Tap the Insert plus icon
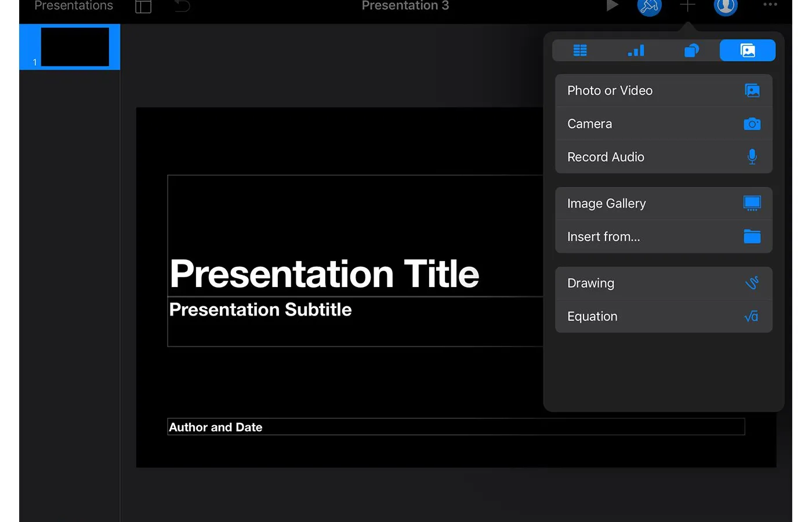812x522 pixels. pos(687,6)
